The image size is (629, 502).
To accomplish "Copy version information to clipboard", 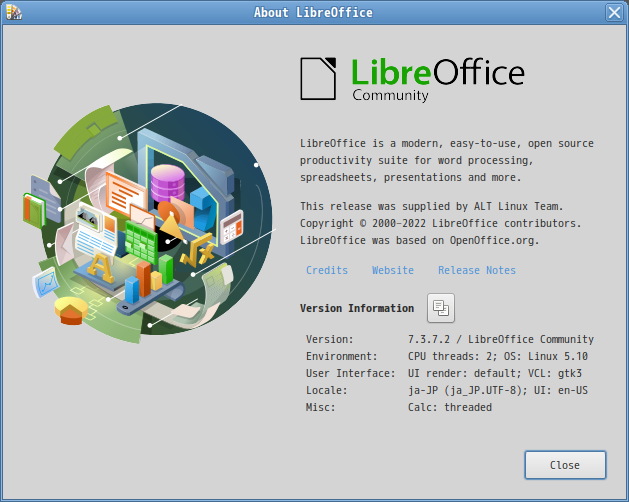I will (x=440, y=308).
